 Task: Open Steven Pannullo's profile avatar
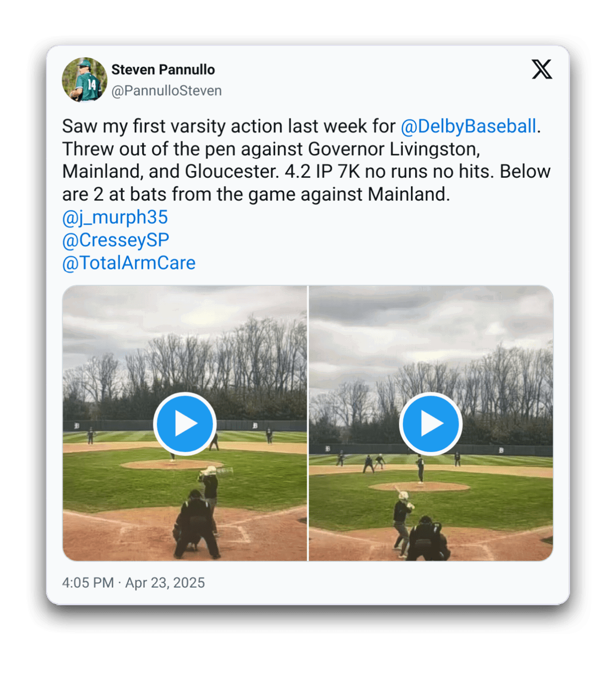pyautogui.click(x=84, y=80)
